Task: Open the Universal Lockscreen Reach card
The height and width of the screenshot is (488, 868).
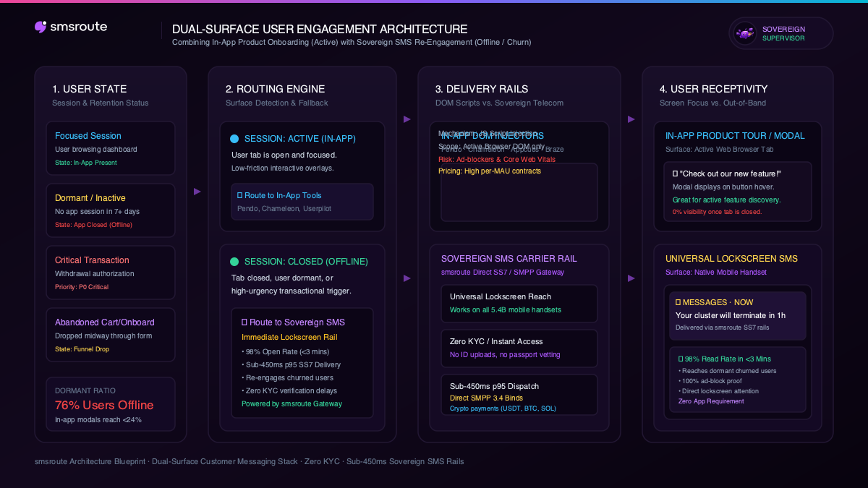Action: (x=519, y=303)
